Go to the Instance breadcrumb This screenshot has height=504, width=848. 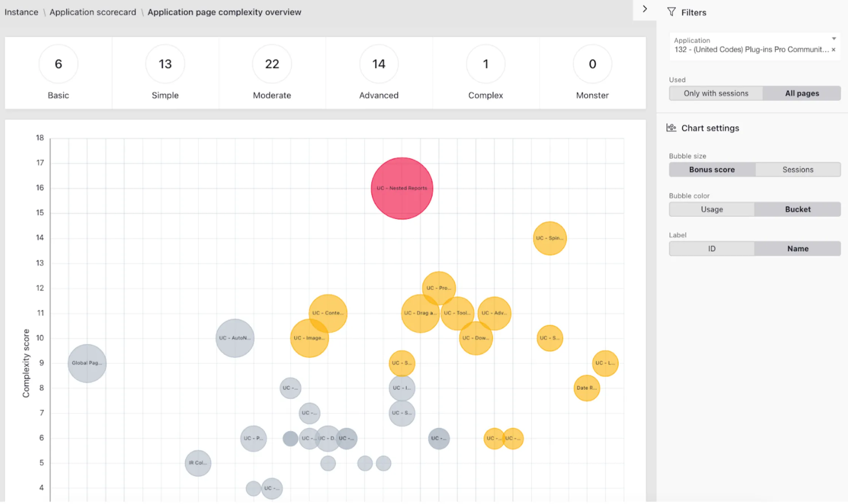[21, 12]
